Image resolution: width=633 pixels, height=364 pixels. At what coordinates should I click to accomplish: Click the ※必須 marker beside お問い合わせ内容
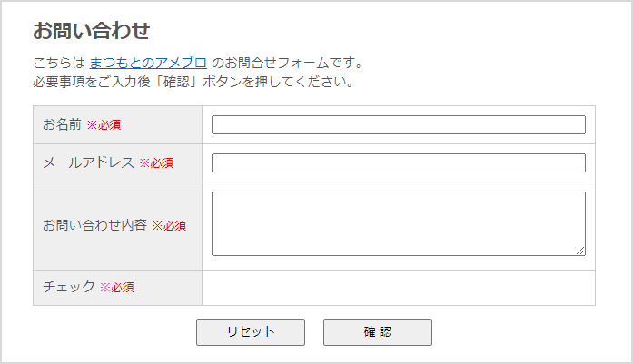click(169, 225)
